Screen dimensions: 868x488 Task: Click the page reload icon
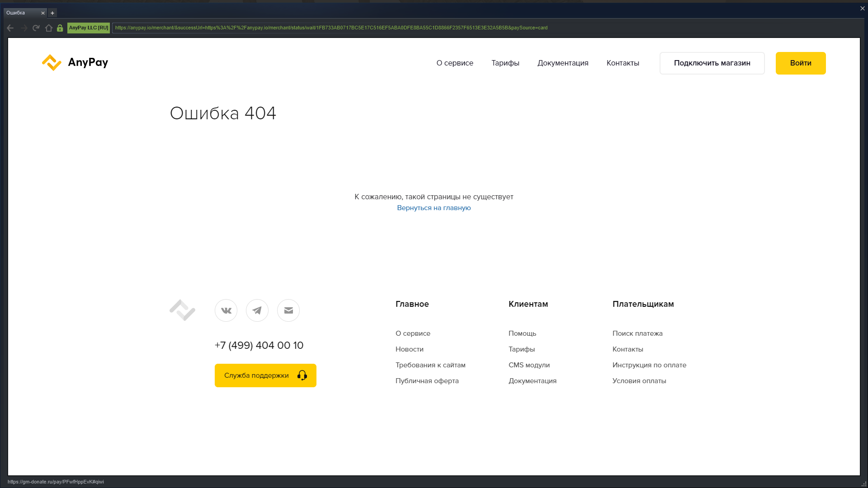[x=36, y=28]
